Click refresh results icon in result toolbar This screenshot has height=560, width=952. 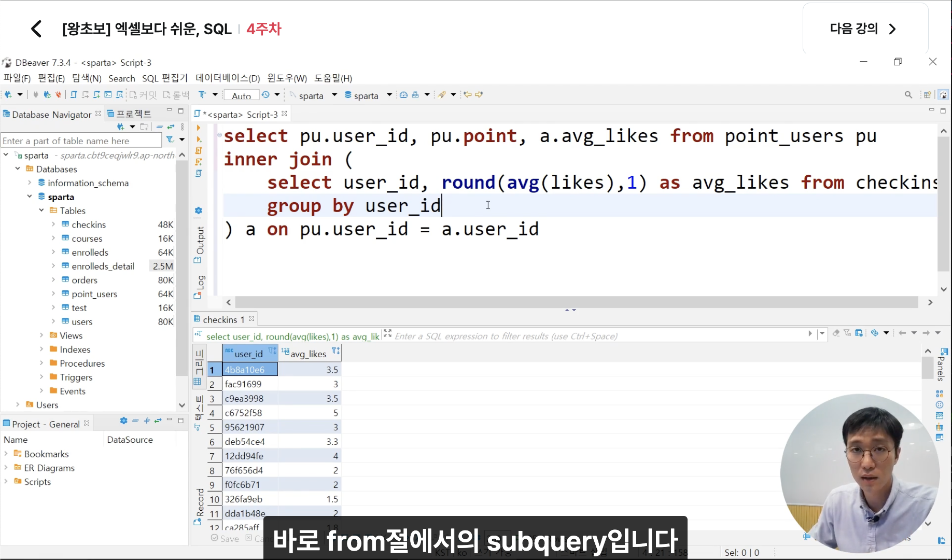(x=875, y=333)
